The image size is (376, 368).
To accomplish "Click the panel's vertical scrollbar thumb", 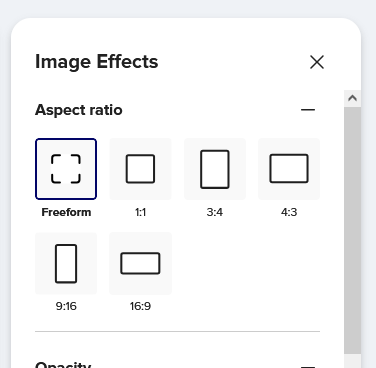I will click(352, 230).
